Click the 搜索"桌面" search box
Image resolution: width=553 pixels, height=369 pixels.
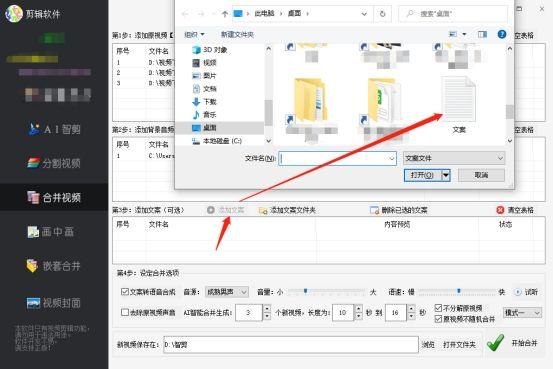click(453, 14)
